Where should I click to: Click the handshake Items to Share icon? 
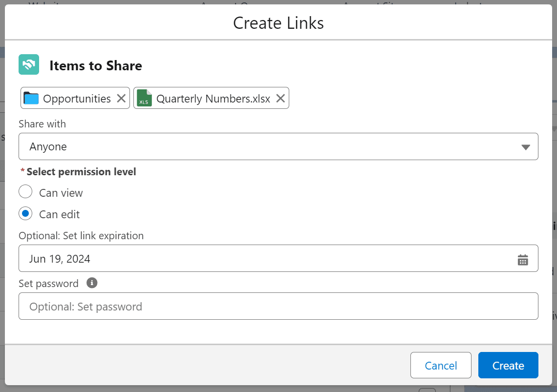pos(29,64)
